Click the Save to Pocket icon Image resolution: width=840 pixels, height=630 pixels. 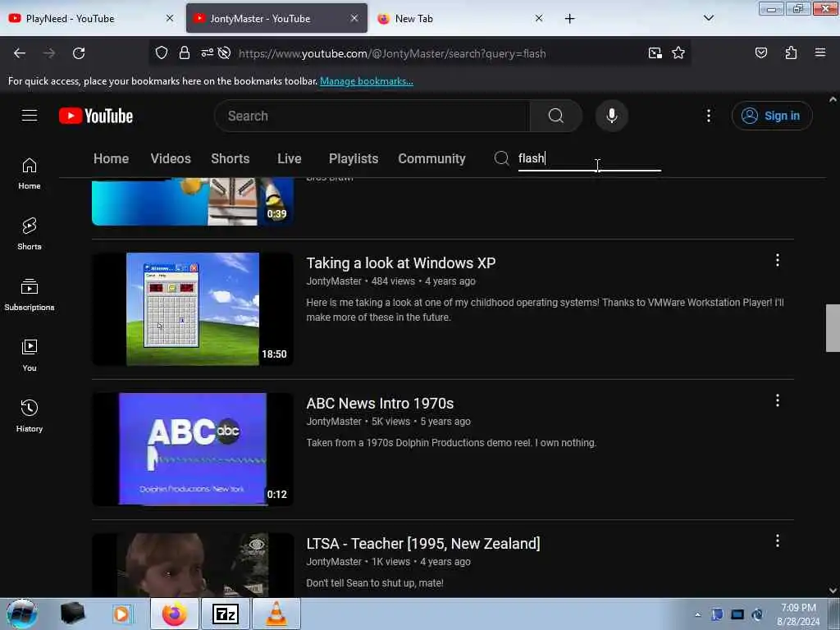(x=760, y=53)
